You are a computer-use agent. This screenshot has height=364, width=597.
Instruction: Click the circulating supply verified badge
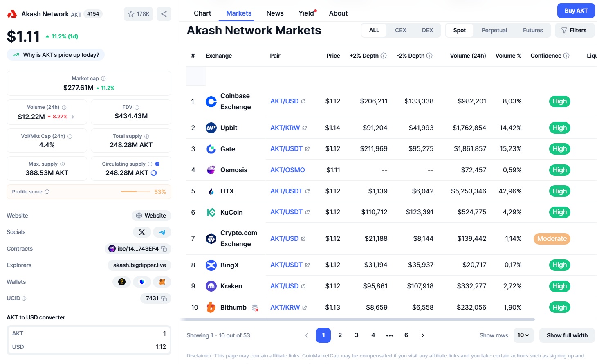(x=157, y=164)
